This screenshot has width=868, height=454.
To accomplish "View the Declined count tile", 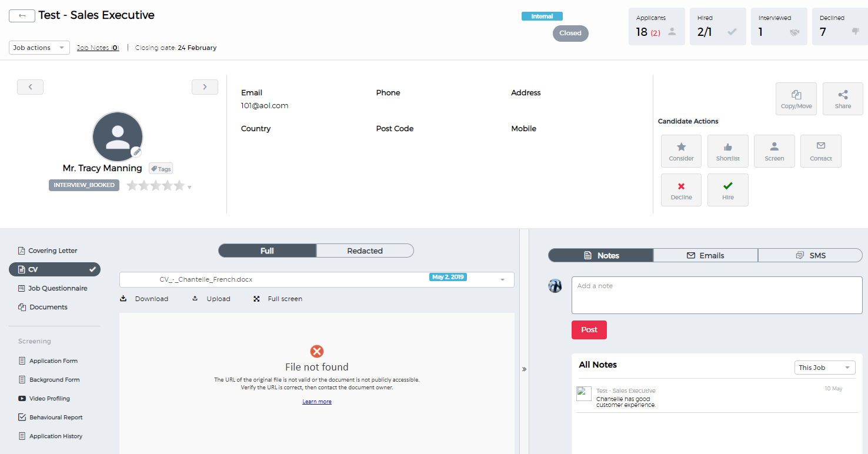I will pos(840,26).
